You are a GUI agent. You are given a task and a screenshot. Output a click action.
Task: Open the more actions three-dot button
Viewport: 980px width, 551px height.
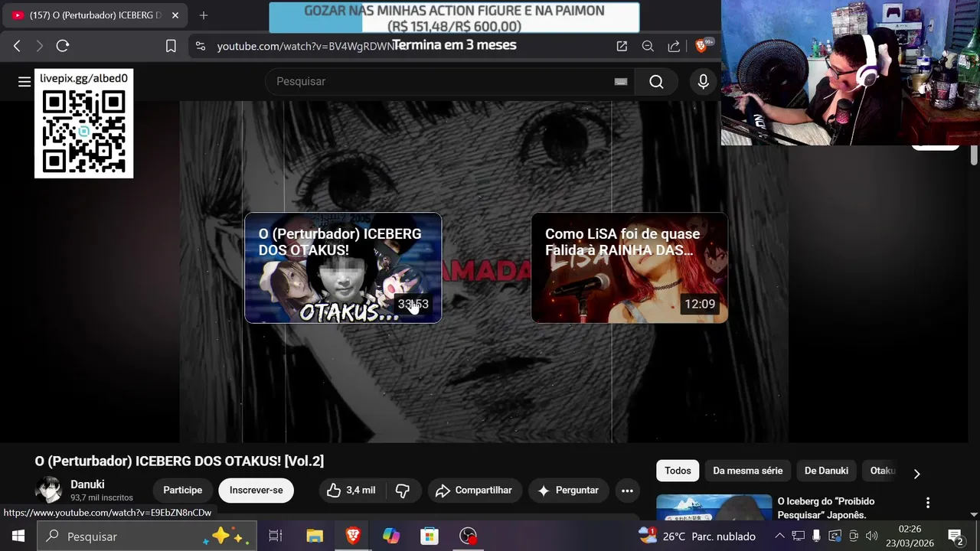coord(627,491)
